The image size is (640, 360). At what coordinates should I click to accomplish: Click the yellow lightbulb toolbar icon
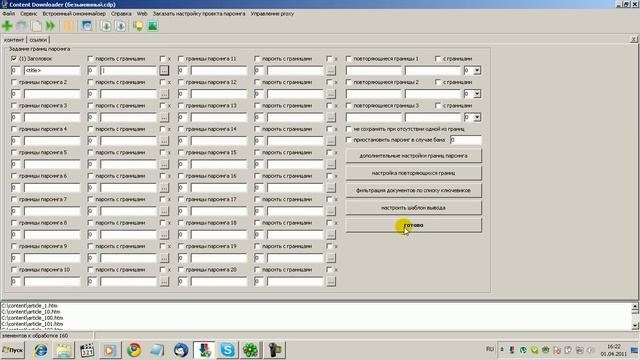(138, 26)
